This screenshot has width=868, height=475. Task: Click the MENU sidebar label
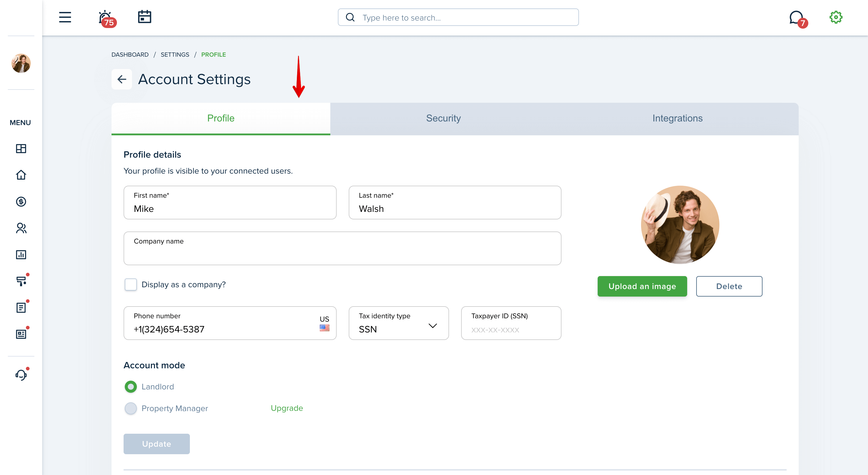20,123
